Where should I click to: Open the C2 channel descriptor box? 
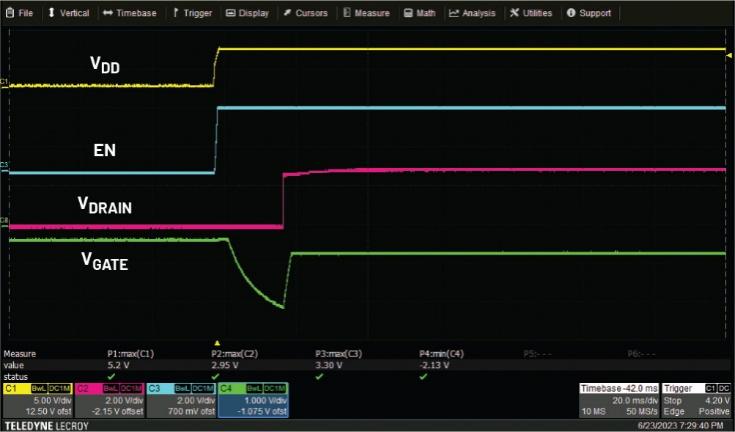click(109, 400)
